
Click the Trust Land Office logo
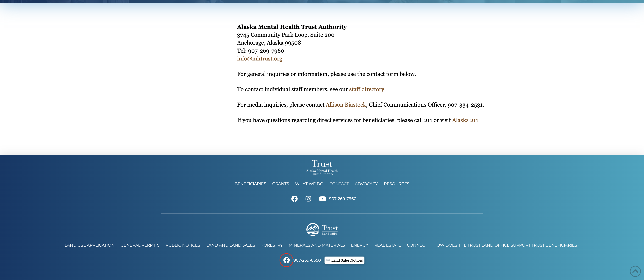pos(322,229)
